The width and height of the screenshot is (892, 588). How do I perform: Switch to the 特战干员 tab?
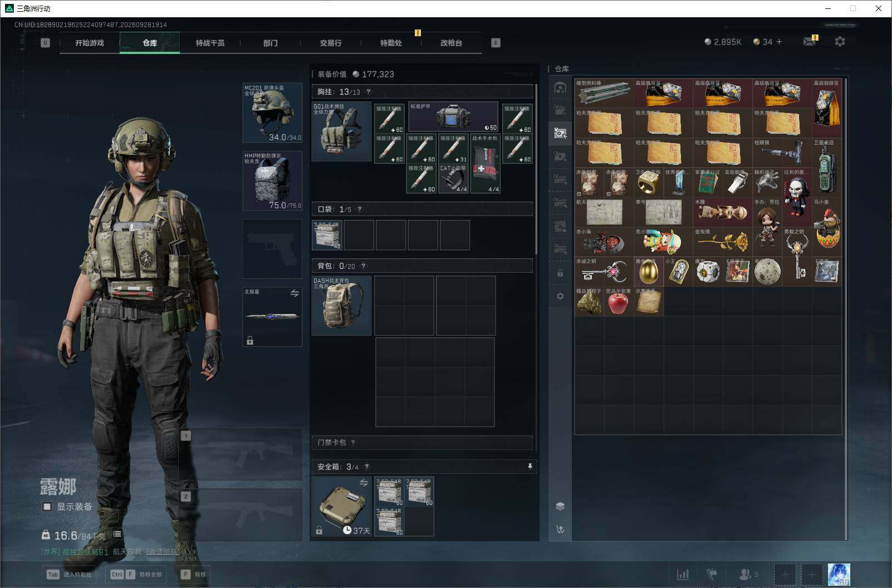(210, 43)
